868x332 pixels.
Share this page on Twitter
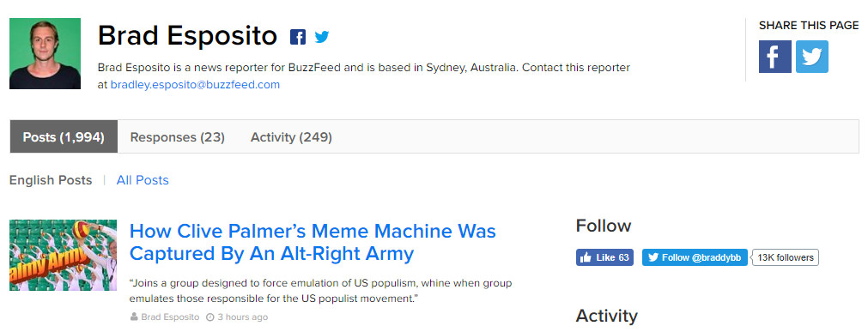point(812,57)
